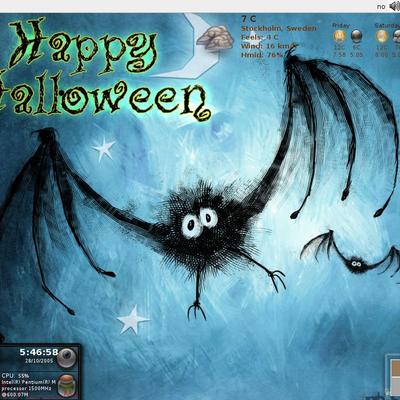Click the date 28/10/2005 under the clock

(39, 361)
